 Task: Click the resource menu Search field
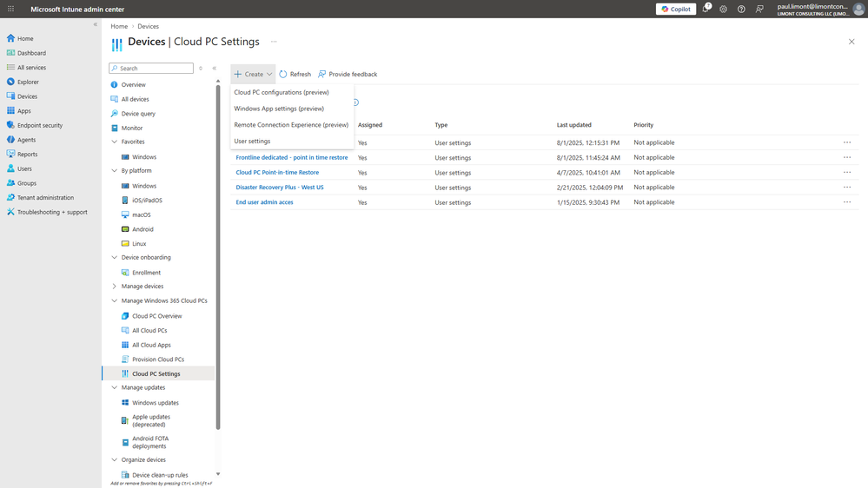pos(151,68)
